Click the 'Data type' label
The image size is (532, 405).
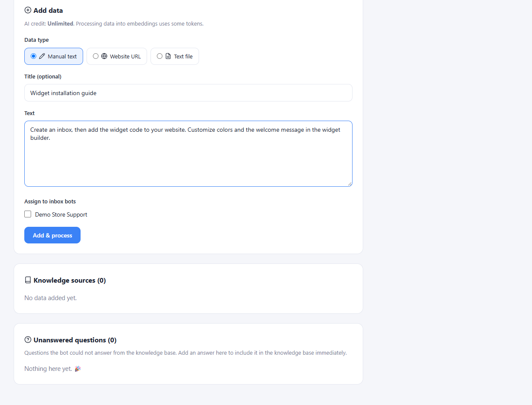(x=37, y=40)
